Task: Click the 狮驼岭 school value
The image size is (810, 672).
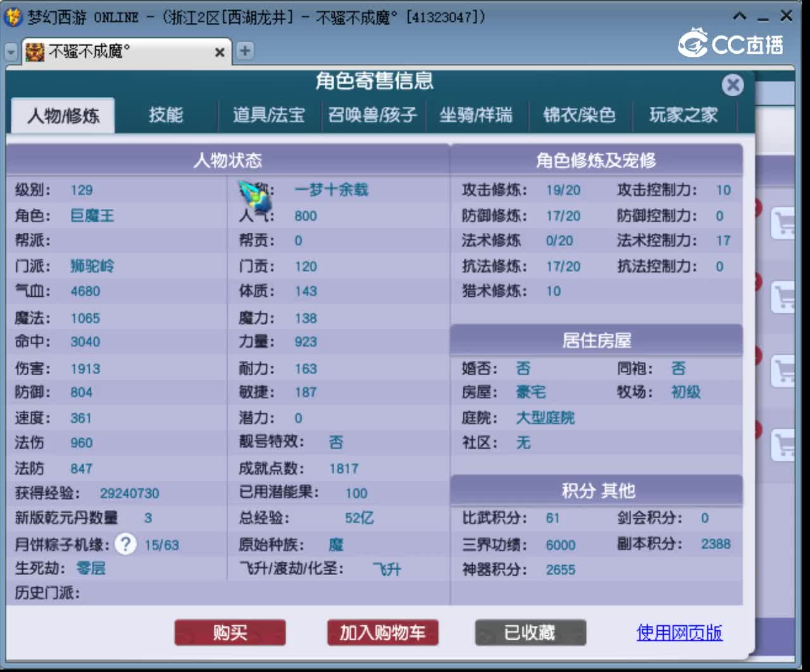Action: (92, 266)
